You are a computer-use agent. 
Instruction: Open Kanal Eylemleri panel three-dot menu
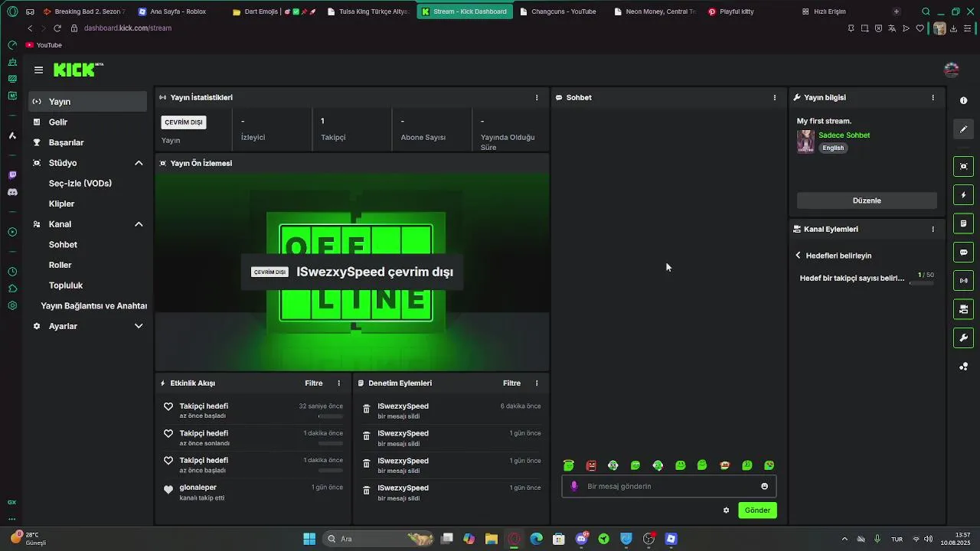(x=933, y=229)
